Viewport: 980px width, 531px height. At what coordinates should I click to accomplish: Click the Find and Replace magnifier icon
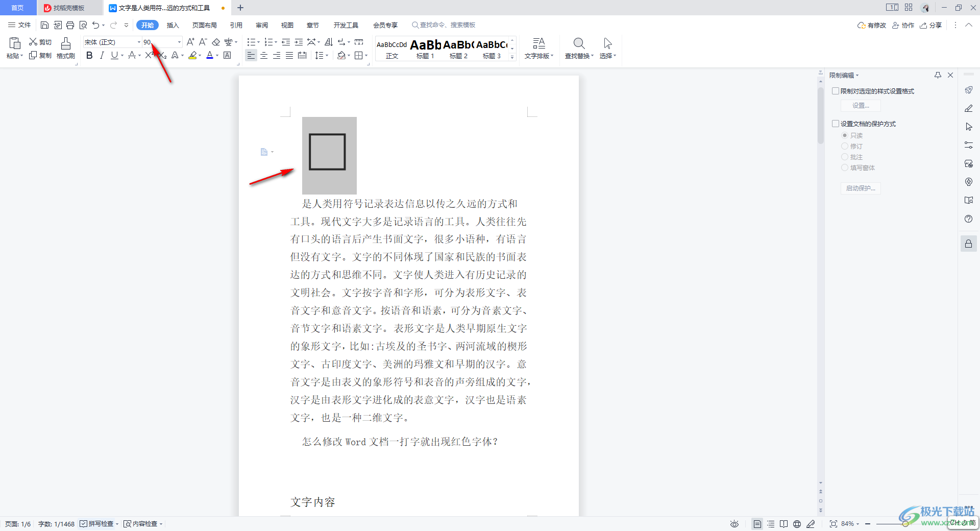(579, 43)
